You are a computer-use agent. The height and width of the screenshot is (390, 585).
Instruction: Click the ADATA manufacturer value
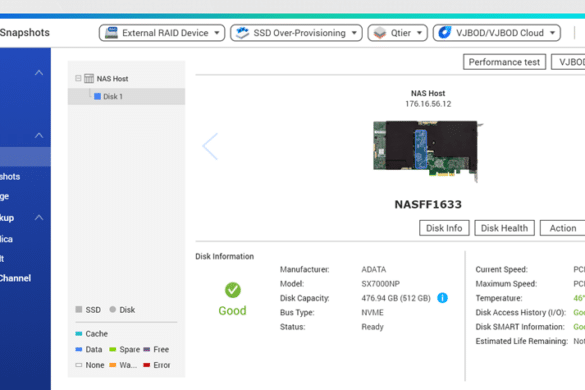click(373, 269)
